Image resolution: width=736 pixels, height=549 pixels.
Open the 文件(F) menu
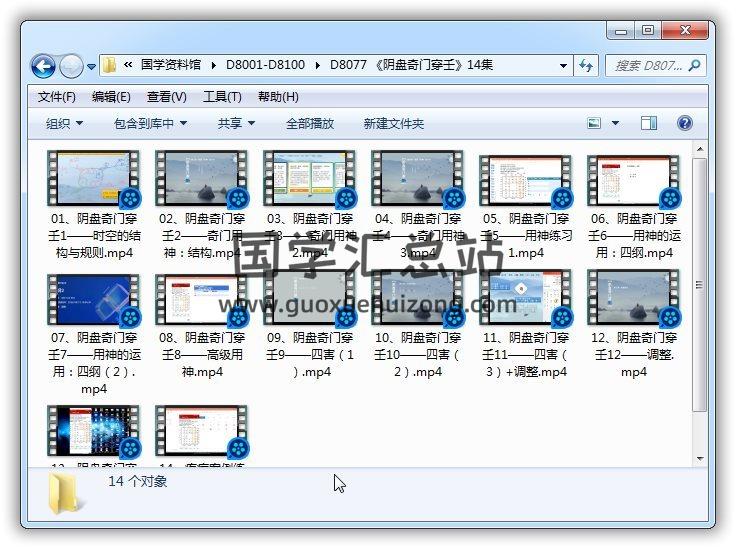56,97
